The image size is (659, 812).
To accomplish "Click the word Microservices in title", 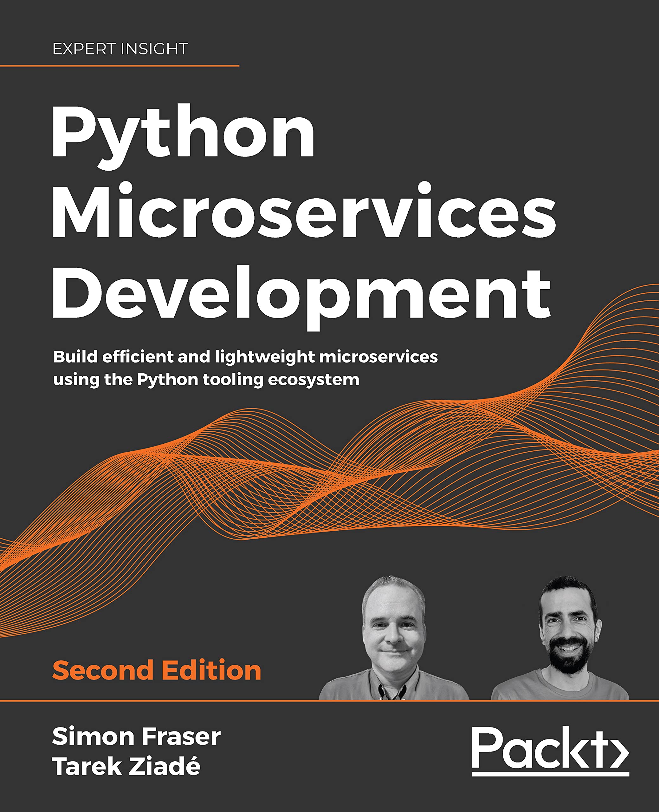I will 304,211.
